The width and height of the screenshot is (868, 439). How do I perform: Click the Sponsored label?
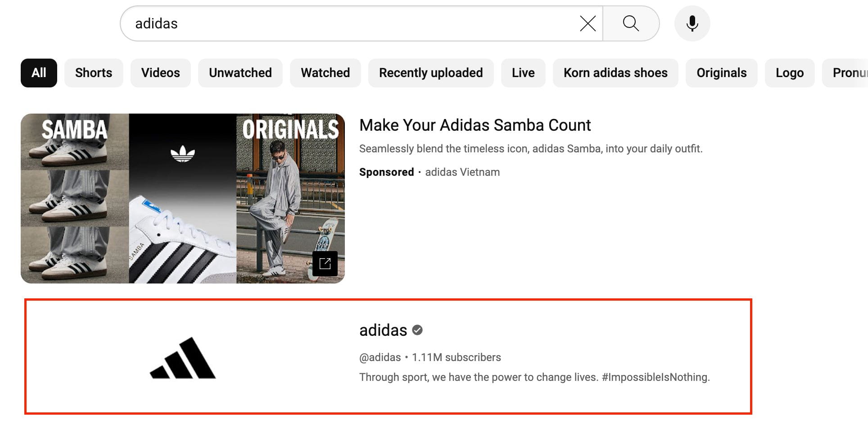[387, 172]
